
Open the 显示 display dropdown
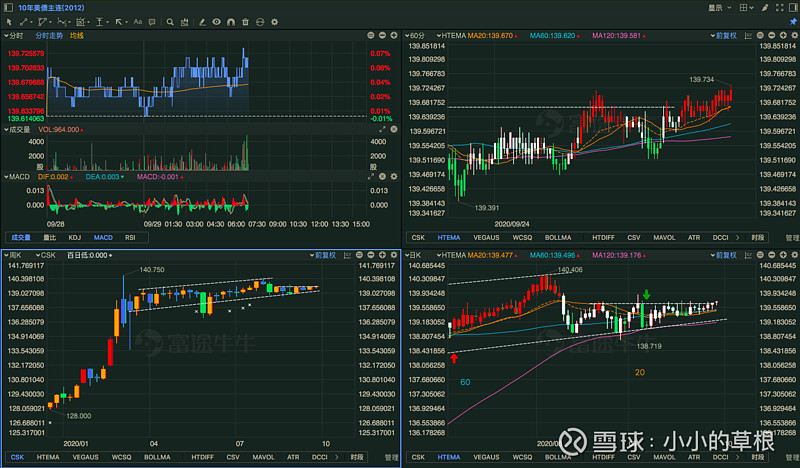click(x=719, y=8)
